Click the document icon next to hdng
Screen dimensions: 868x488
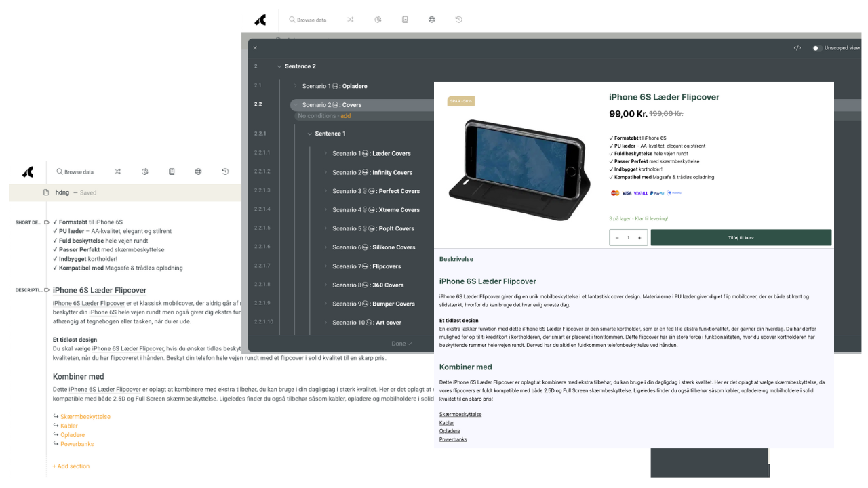(46, 192)
